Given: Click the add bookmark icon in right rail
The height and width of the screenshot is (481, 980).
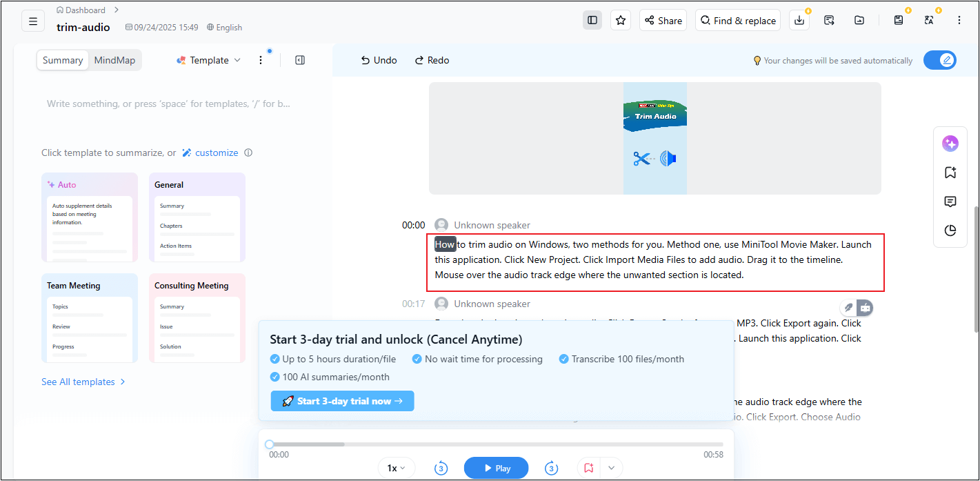Looking at the screenshot, I should click(950, 173).
